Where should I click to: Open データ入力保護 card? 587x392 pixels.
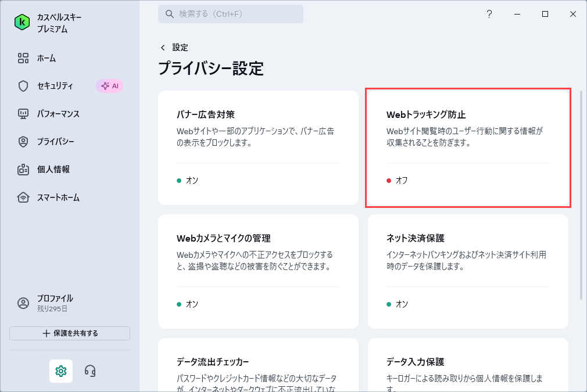468,365
